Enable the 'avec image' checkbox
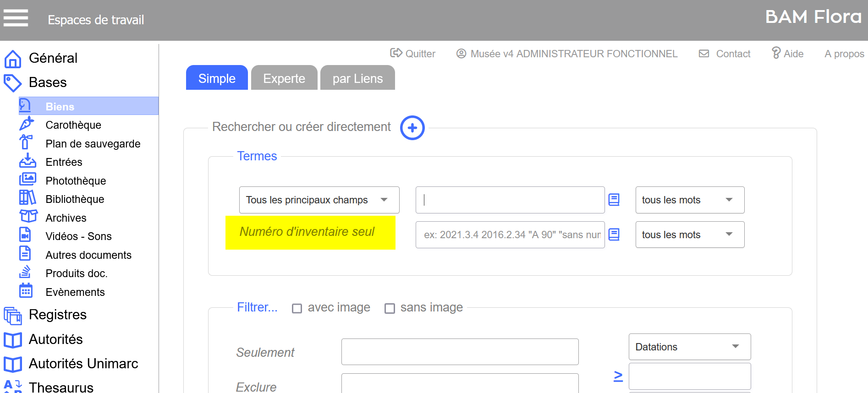Screen dimensions: 868x393 tap(297, 308)
